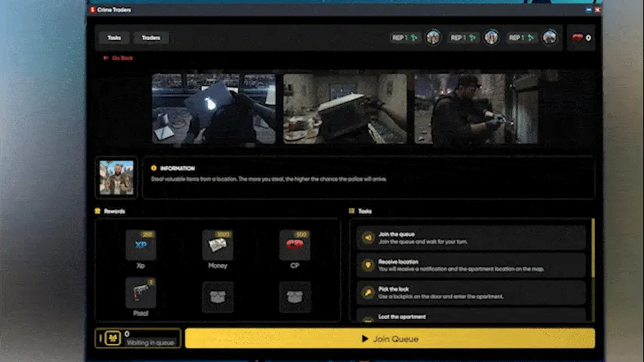Open the laptop hacking preview image
Viewport: 644px width, 362px height.
tap(213, 107)
